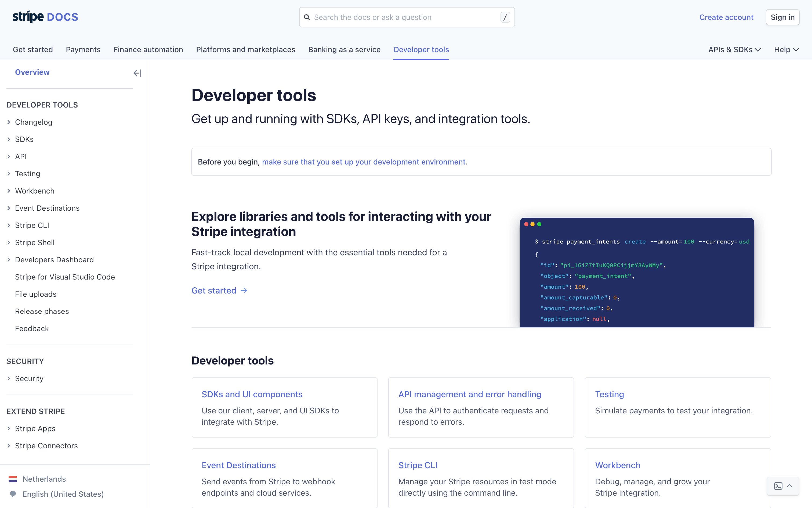Screen dimensions: 812x508
Task: Focus the docs search field
Action: [x=407, y=17]
